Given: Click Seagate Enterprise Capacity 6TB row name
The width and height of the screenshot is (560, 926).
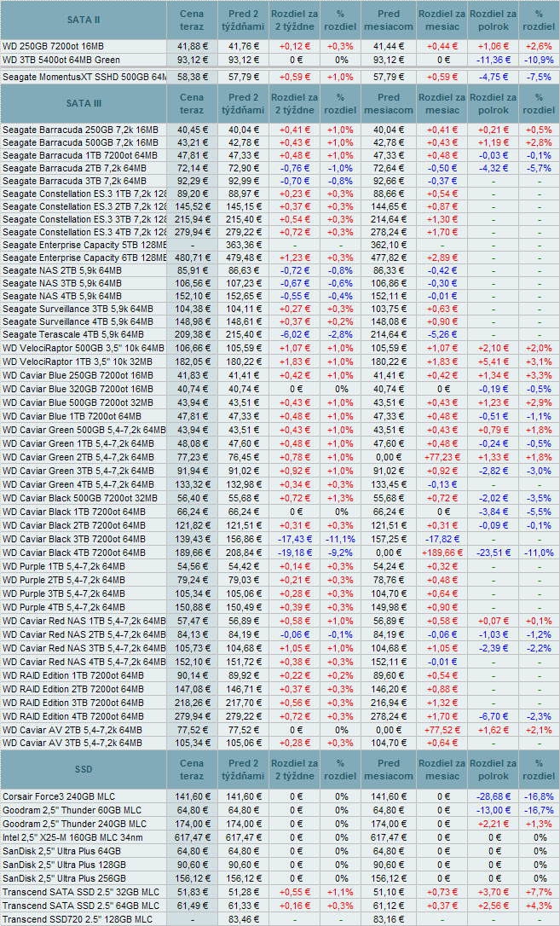Looking at the screenshot, I should tap(84, 258).
